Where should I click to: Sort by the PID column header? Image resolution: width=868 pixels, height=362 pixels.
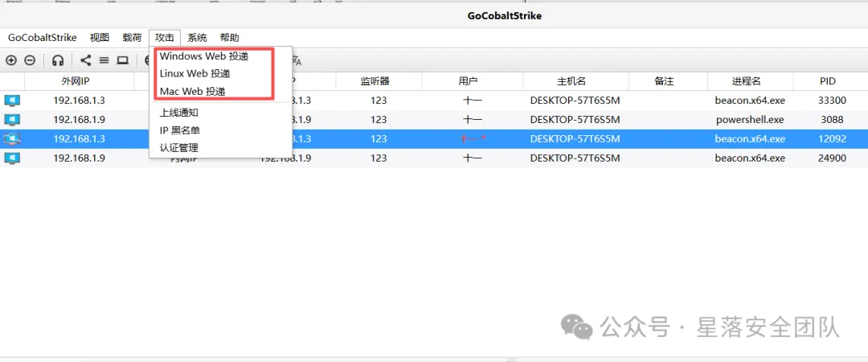pyautogui.click(x=828, y=81)
